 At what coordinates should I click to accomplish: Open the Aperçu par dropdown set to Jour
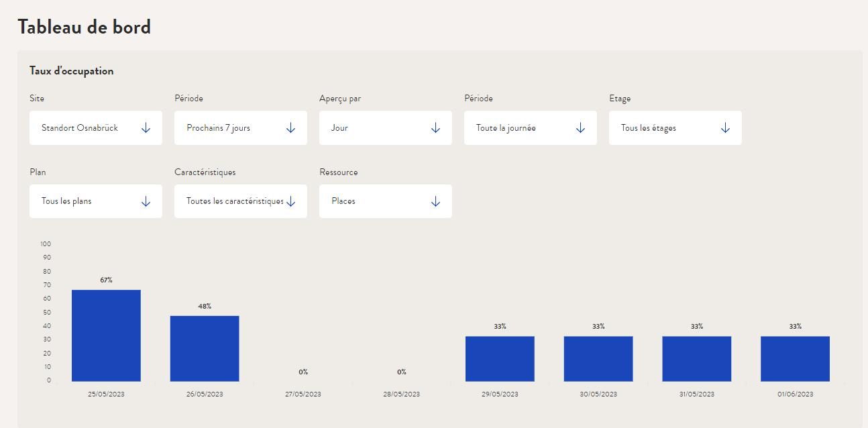386,127
